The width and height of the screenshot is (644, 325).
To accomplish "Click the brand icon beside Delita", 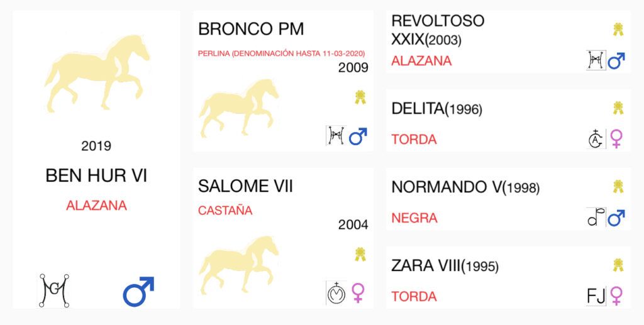I will 596,139.
